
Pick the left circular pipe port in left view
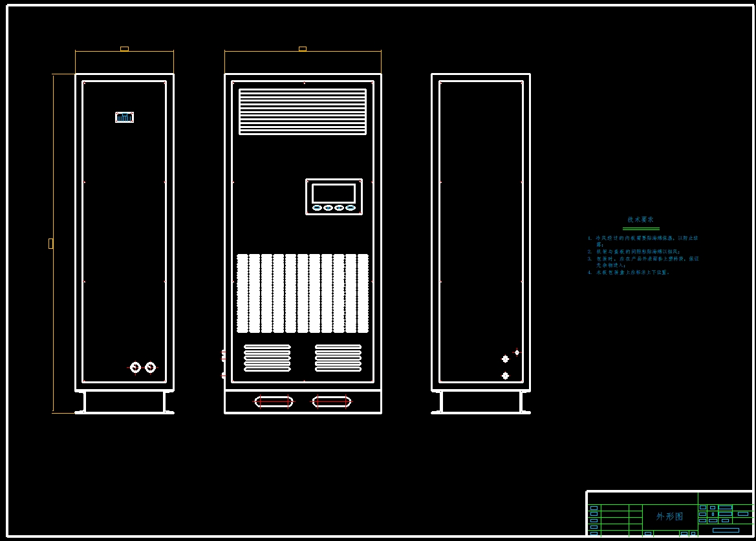tap(135, 368)
